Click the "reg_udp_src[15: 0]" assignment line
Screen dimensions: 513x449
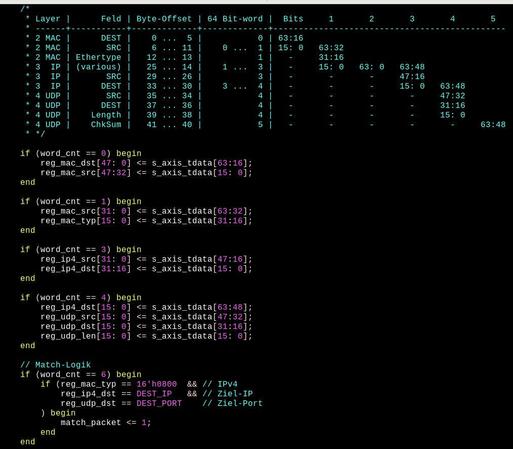146,317
